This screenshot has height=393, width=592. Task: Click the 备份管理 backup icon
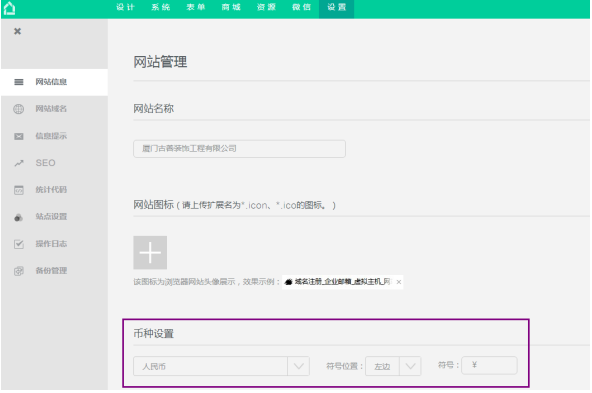pyautogui.click(x=18, y=271)
